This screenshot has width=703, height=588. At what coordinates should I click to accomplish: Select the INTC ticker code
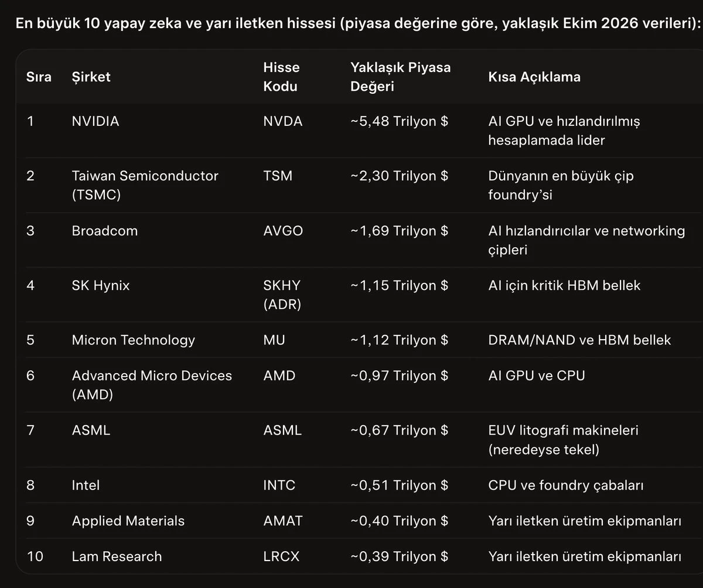click(279, 485)
